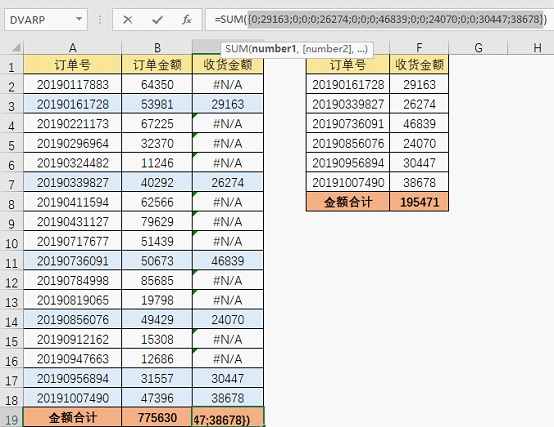Select cell 38678 in column C
The width and height of the screenshot is (554, 427).
tap(228, 398)
